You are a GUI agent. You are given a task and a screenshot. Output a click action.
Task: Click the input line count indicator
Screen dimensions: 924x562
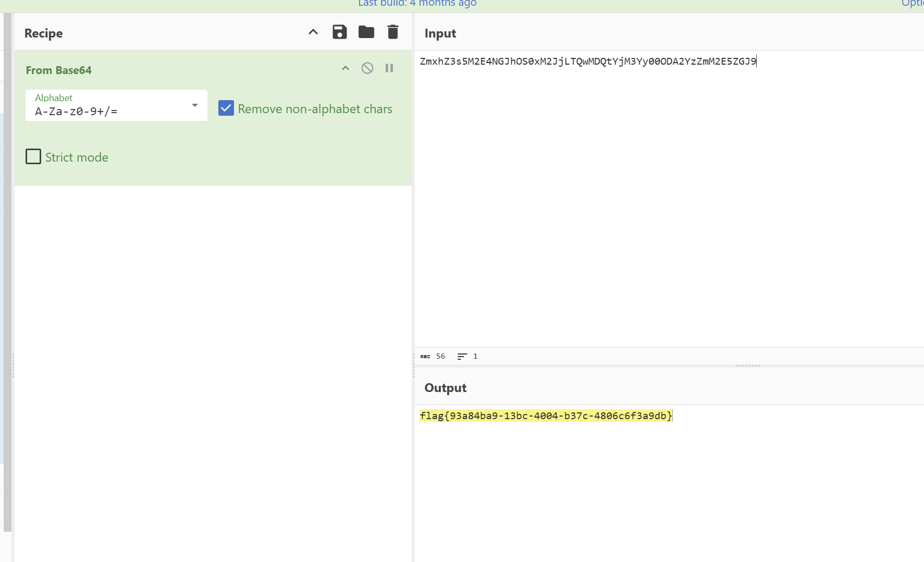click(467, 356)
